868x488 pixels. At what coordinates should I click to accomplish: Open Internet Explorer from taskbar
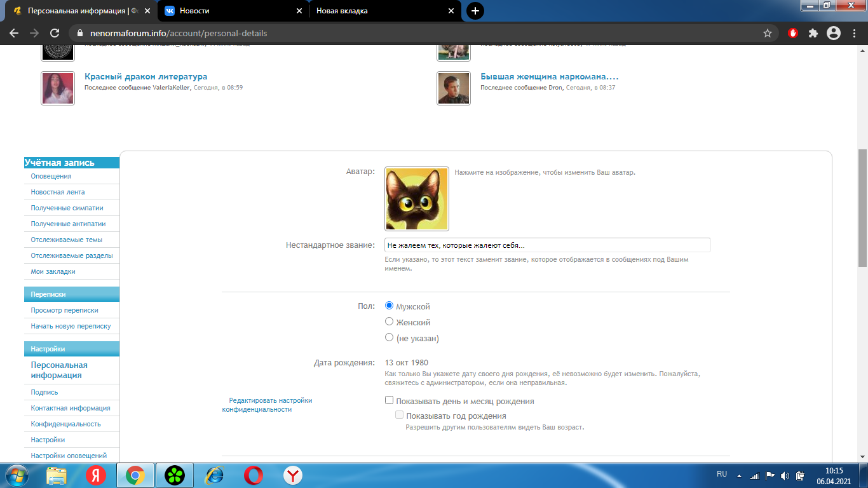pyautogui.click(x=214, y=475)
